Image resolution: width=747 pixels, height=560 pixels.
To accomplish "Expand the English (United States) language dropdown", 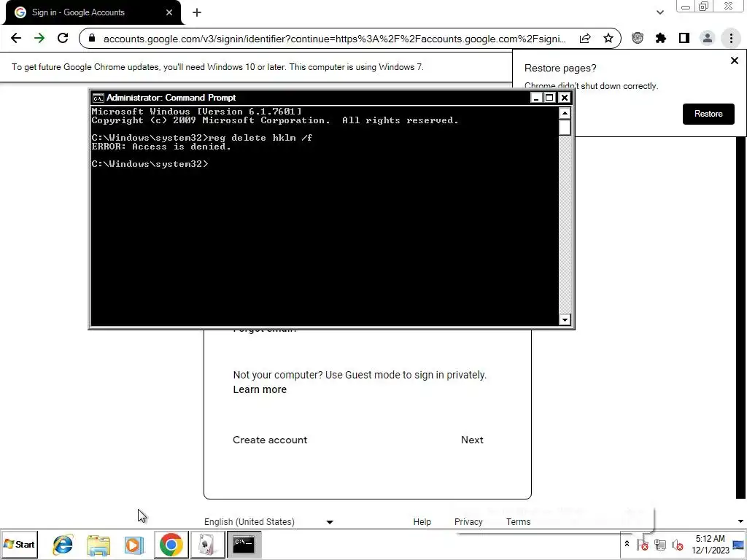I will (268, 521).
